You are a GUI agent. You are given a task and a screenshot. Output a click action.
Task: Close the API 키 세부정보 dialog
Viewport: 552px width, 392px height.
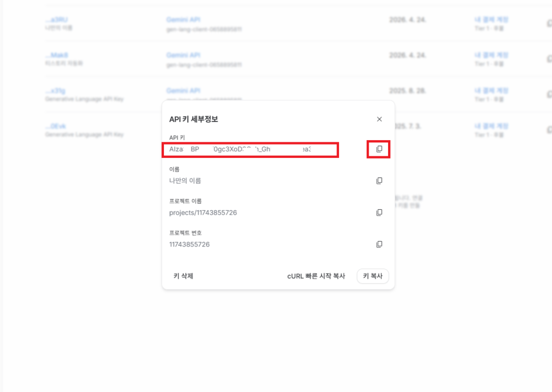pos(379,119)
